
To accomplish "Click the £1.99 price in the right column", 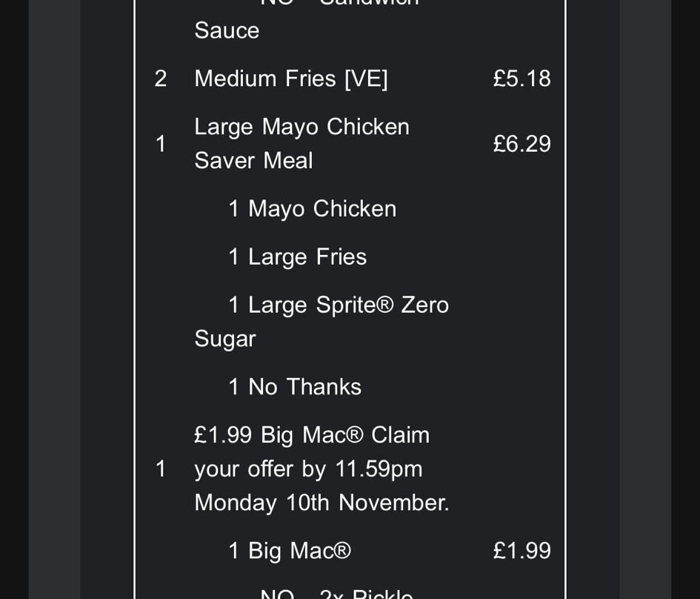I will 521,551.
